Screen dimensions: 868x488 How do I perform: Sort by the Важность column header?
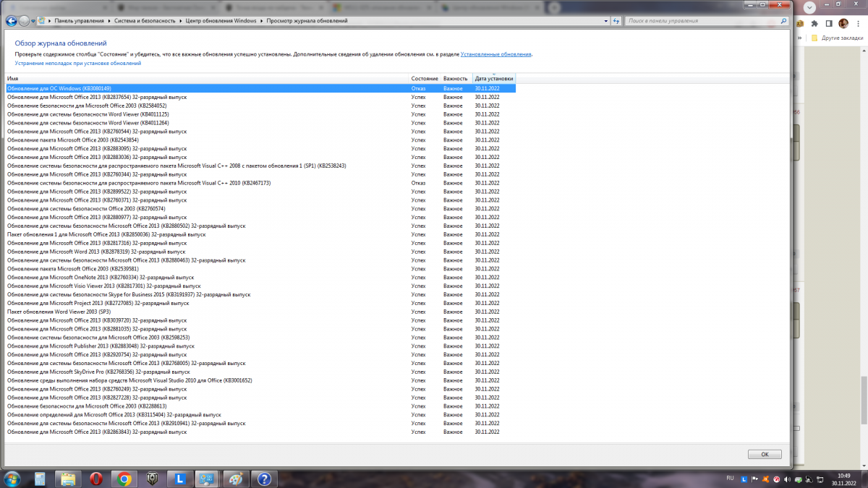coord(456,78)
